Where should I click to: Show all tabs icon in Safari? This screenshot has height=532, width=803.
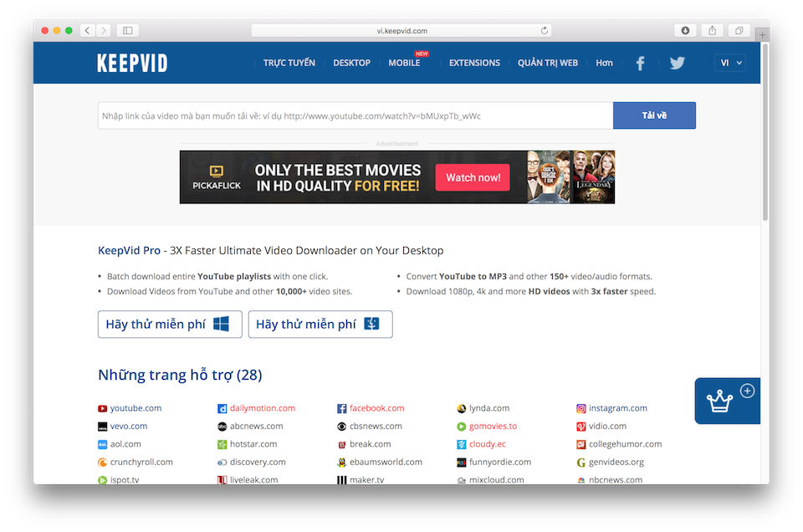point(739,31)
